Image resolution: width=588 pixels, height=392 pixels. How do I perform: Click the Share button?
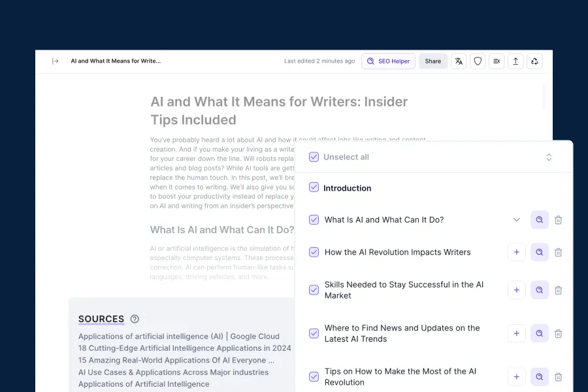(433, 61)
